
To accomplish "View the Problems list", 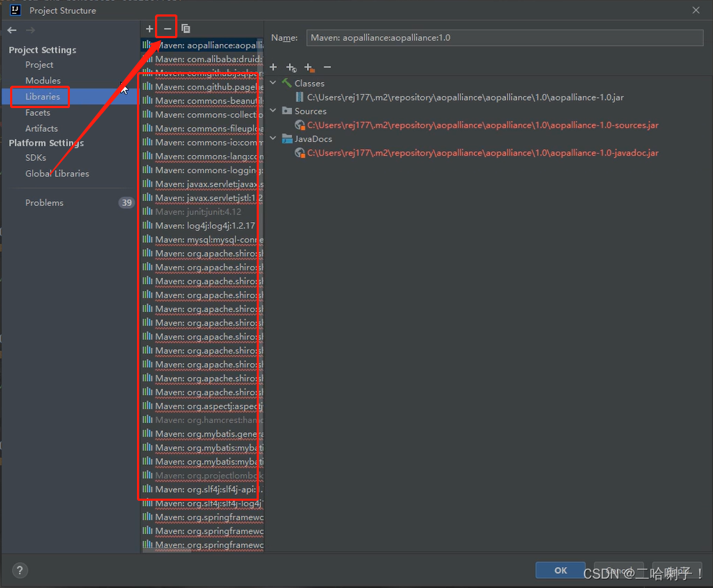I will click(x=44, y=202).
